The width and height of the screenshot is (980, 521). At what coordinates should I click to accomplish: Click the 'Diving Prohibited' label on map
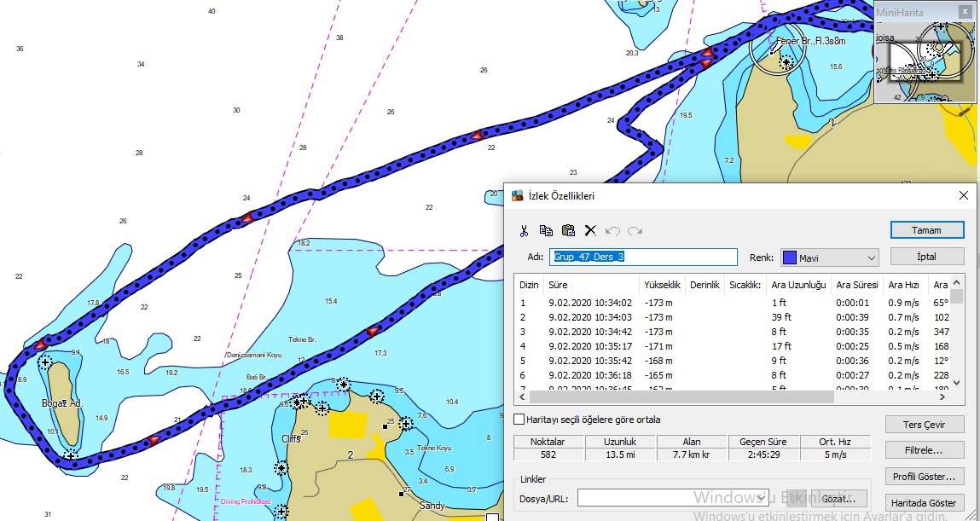pos(246,501)
